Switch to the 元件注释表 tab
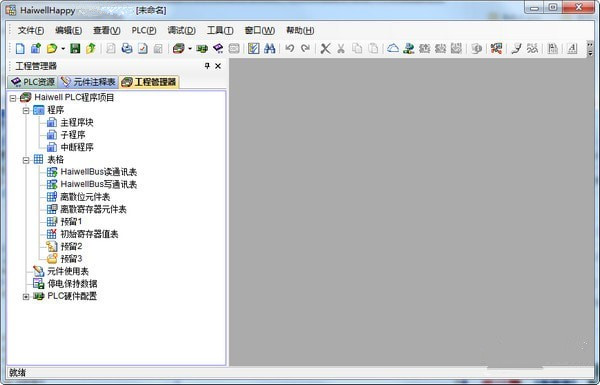The image size is (600, 385). click(88, 82)
